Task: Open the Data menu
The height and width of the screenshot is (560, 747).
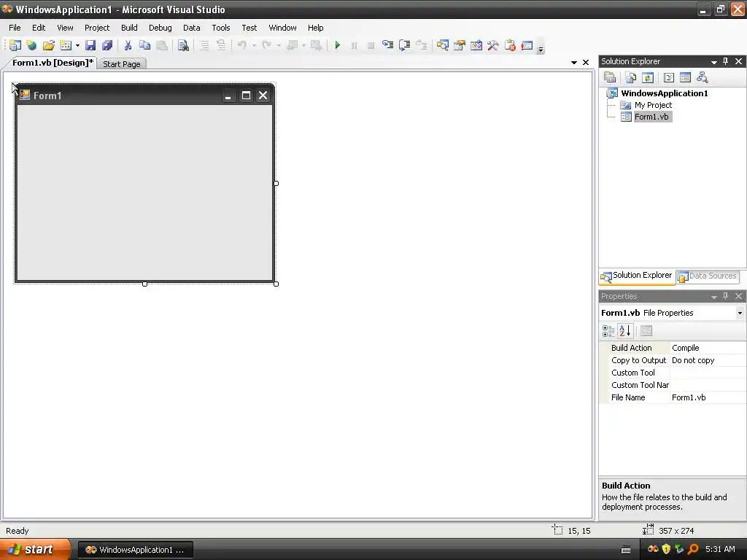Action: coord(192,28)
